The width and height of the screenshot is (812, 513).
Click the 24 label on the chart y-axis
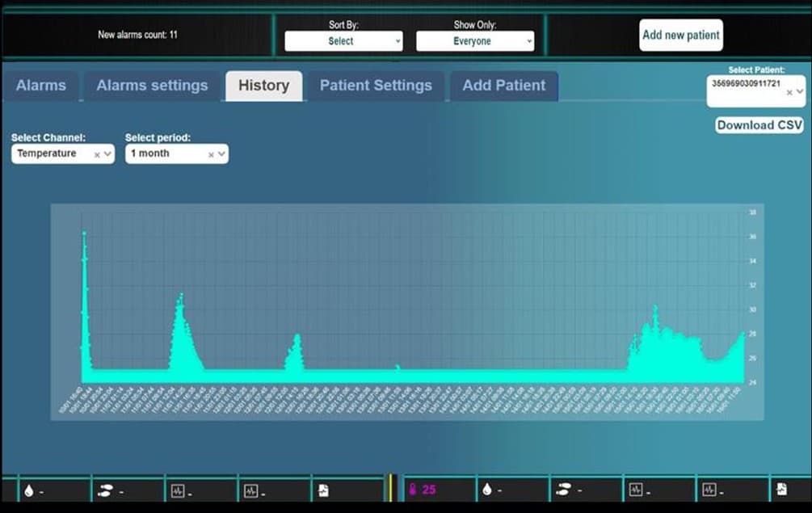752,382
